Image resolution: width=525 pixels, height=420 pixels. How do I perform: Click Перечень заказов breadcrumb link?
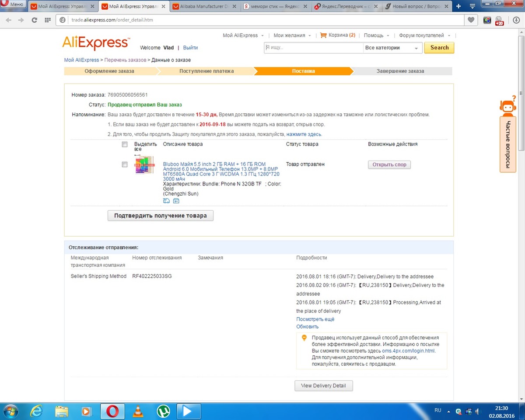coord(125,60)
